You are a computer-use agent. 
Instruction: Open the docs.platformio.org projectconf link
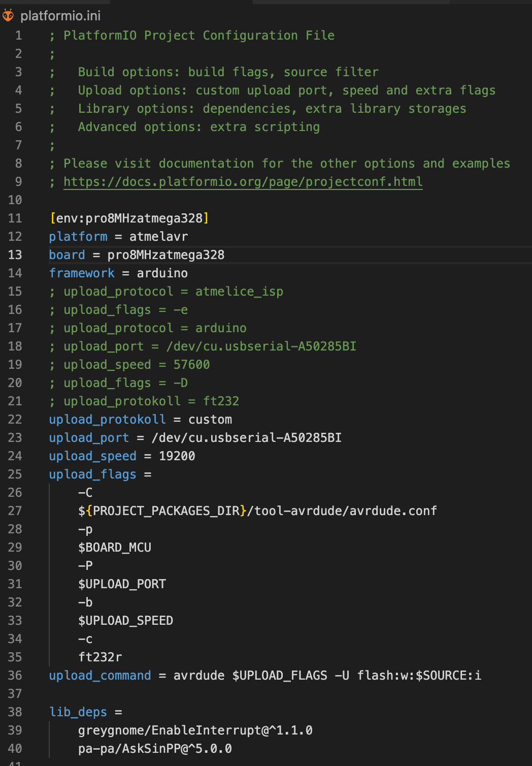(x=243, y=182)
